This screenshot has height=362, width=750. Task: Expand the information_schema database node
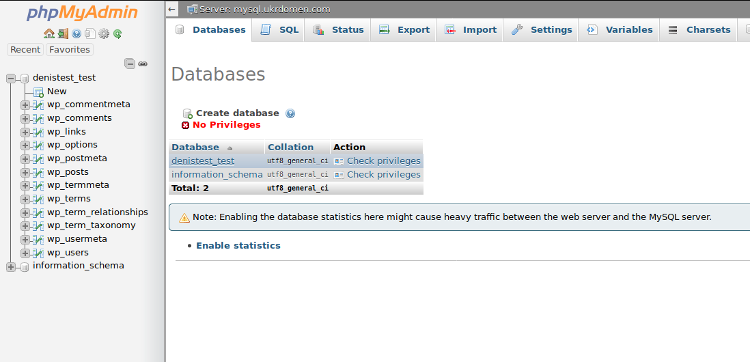pyautogui.click(x=11, y=267)
